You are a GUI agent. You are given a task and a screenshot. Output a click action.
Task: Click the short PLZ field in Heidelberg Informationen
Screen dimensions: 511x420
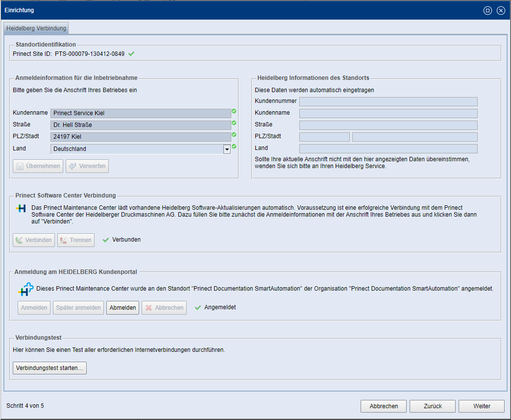pyautogui.click(x=324, y=137)
